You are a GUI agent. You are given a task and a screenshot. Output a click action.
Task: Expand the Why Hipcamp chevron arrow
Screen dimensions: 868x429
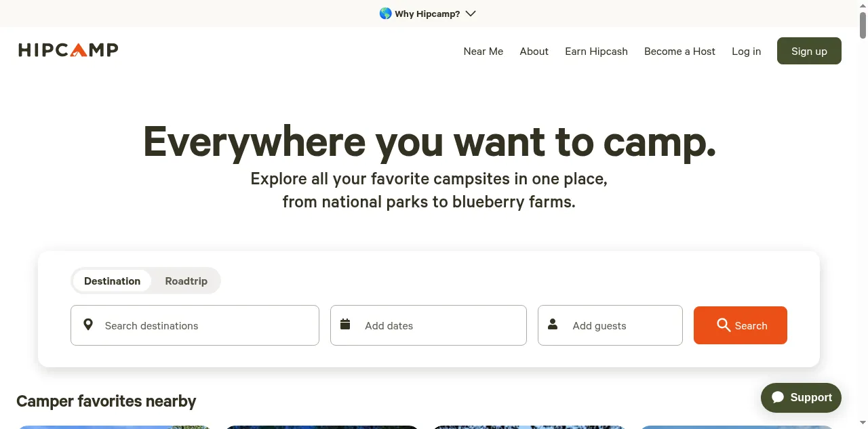coord(471,14)
